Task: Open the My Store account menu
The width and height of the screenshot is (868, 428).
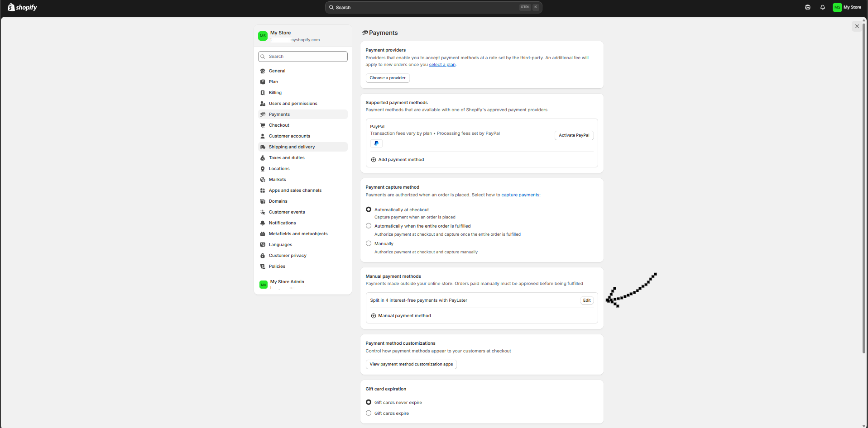Action: coord(847,7)
